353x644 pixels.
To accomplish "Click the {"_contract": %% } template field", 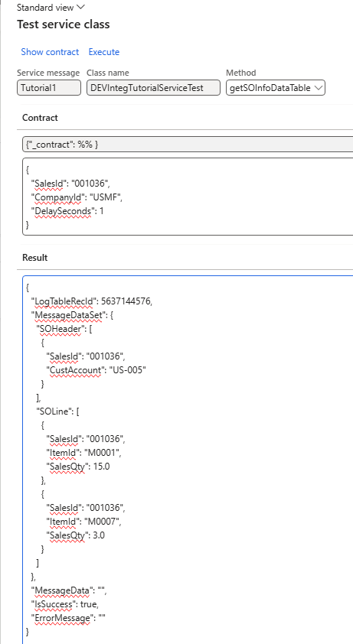I will point(187,145).
